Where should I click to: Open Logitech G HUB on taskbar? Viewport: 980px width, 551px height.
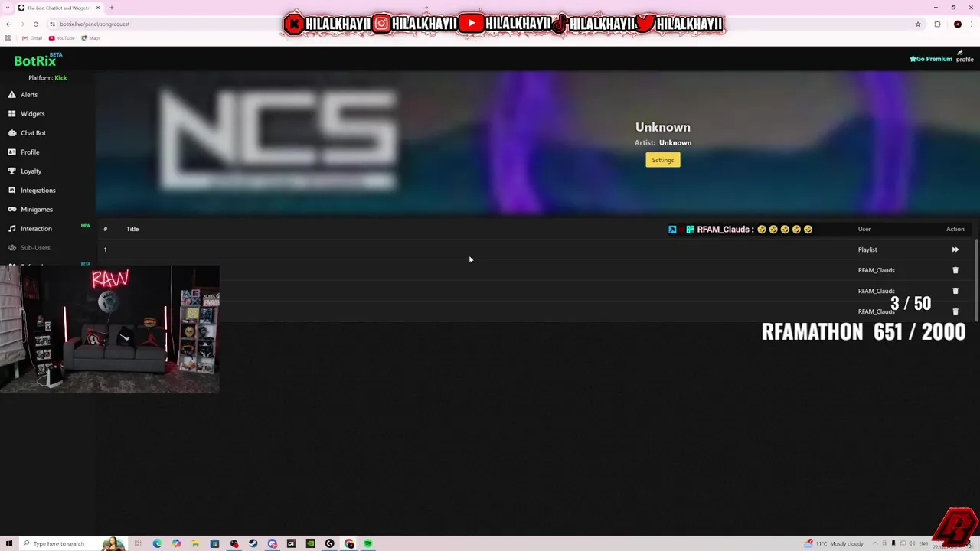coord(329,543)
